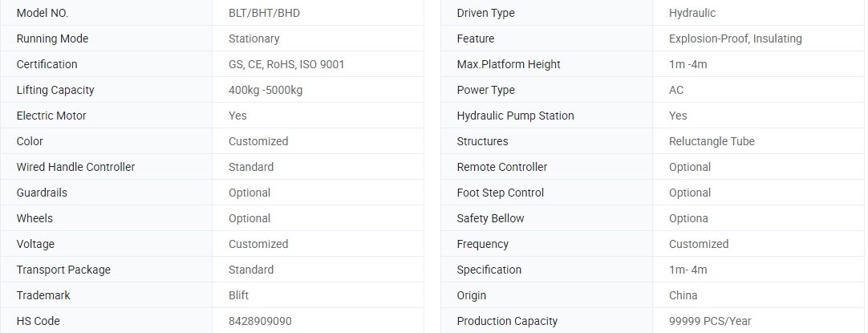This screenshot has width=868, height=333.
Task: Click the Remote Controller label
Action: [x=501, y=167]
